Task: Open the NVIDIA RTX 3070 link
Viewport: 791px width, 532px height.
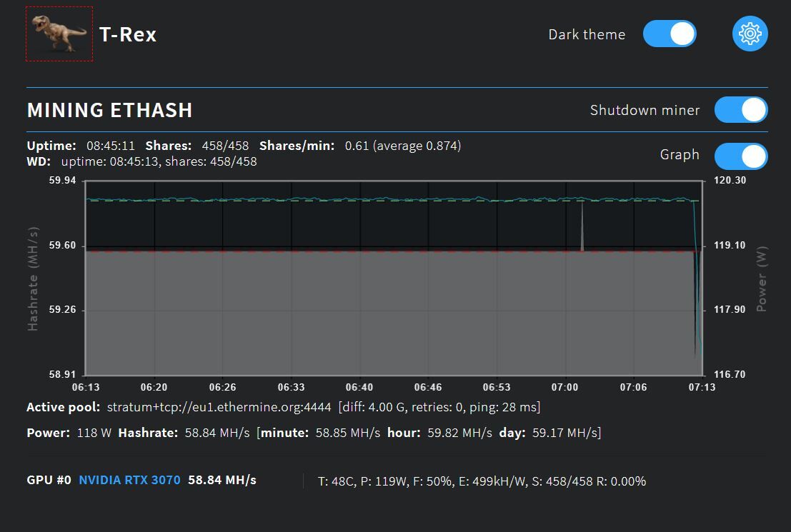Action: pyautogui.click(x=129, y=480)
